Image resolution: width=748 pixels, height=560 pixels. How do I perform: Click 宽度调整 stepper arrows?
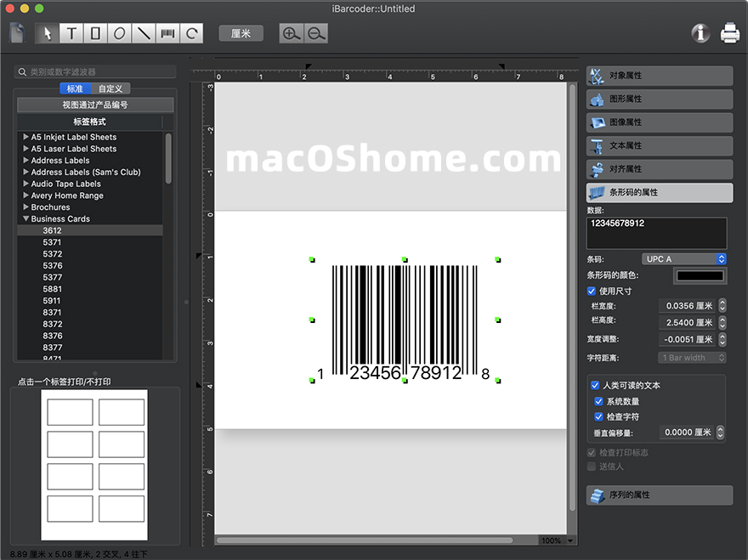(722, 339)
